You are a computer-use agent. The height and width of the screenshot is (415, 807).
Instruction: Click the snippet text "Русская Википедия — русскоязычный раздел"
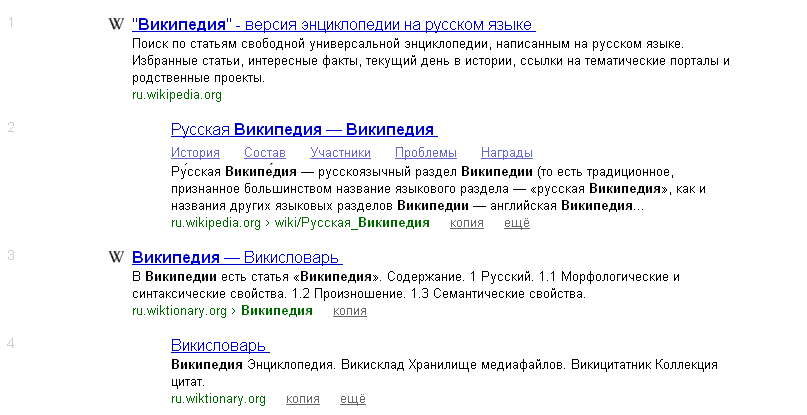(x=438, y=188)
